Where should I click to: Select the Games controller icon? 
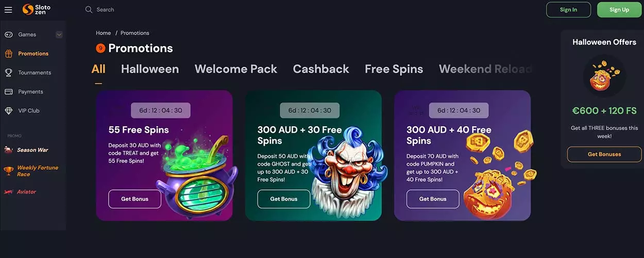(x=8, y=35)
